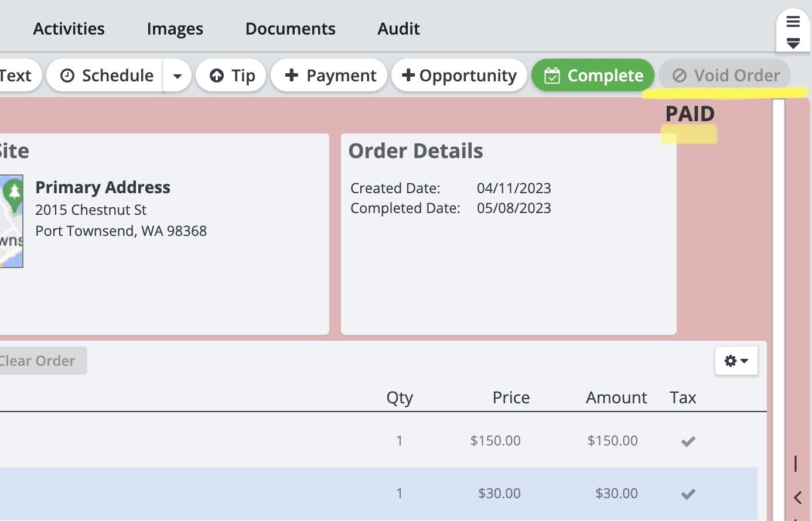Add a Payment to the order
This screenshot has height=521, width=812.
click(329, 76)
